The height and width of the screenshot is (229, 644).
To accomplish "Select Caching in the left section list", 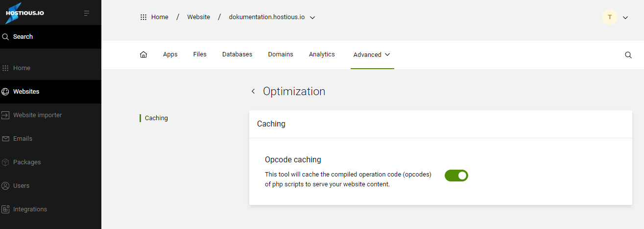I will (156, 118).
